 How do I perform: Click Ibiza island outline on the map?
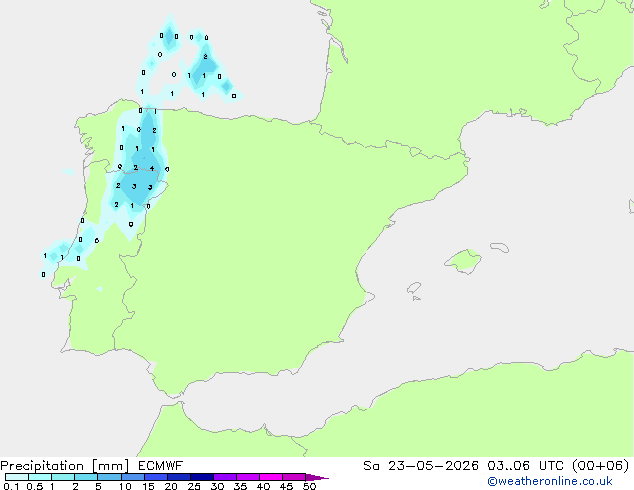click(414, 288)
